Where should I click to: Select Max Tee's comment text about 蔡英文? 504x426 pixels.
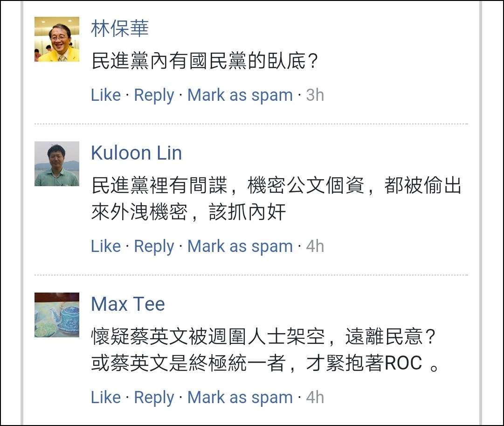point(264,350)
